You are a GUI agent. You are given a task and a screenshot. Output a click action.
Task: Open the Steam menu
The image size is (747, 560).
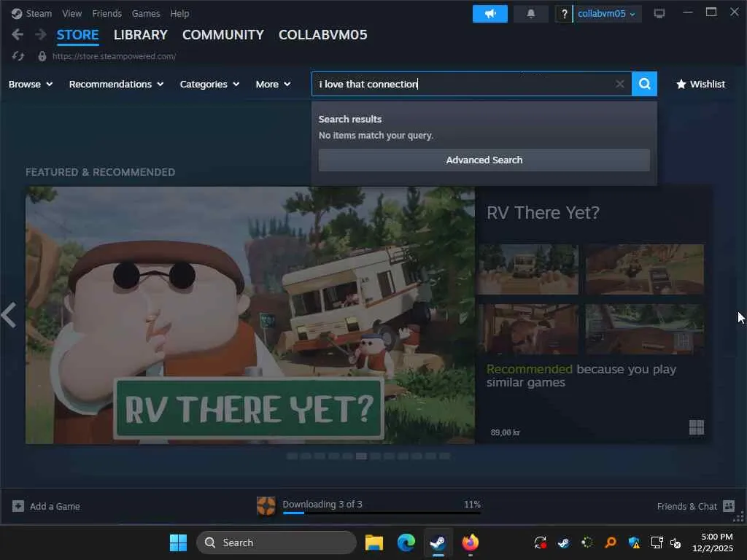[39, 13]
